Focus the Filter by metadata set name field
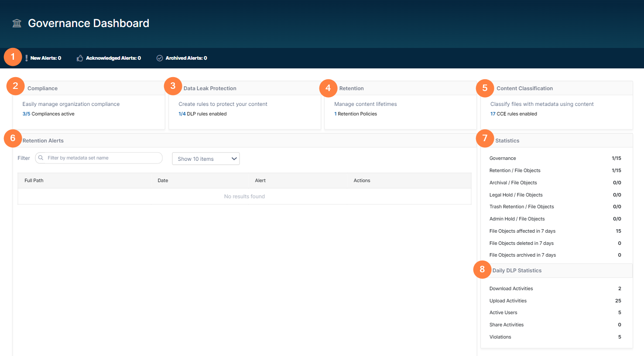This screenshot has height=356, width=644. [99, 158]
